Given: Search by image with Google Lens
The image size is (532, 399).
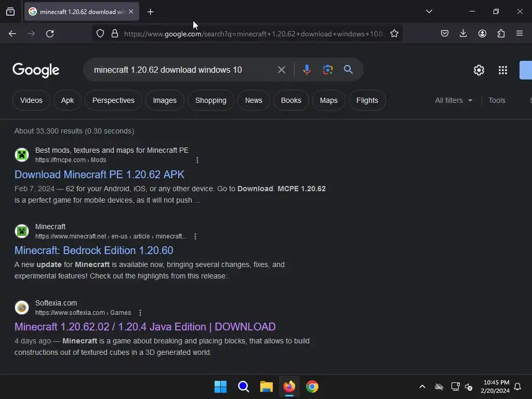Looking at the screenshot, I should click(x=327, y=70).
